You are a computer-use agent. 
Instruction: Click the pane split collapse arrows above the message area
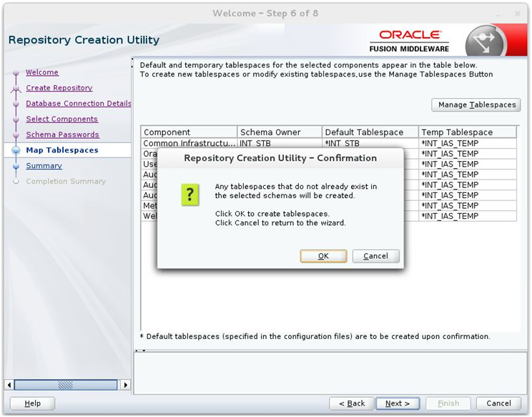[139, 350]
